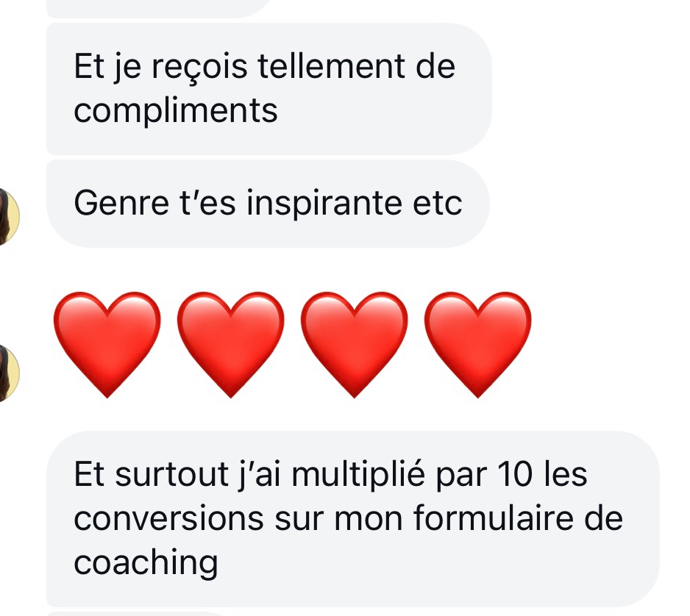Click the word 'tellement' in the message
Viewport: 690px width, 616px height.
click(x=331, y=66)
